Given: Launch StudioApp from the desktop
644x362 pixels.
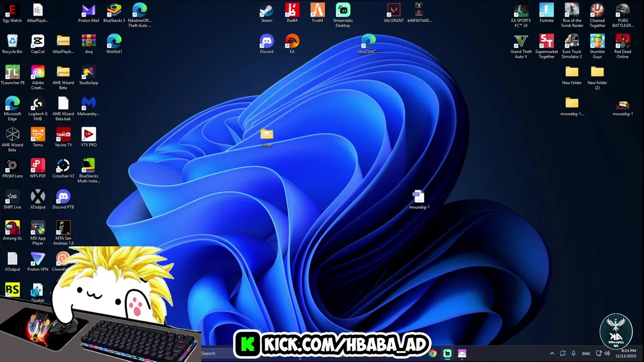Looking at the screenshot, I should [89, 75].
